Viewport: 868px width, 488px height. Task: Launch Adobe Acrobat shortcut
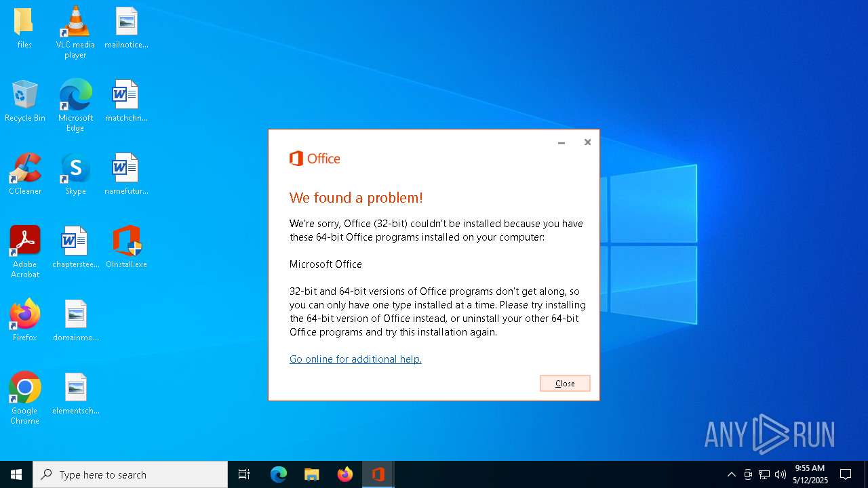[24, 251]
